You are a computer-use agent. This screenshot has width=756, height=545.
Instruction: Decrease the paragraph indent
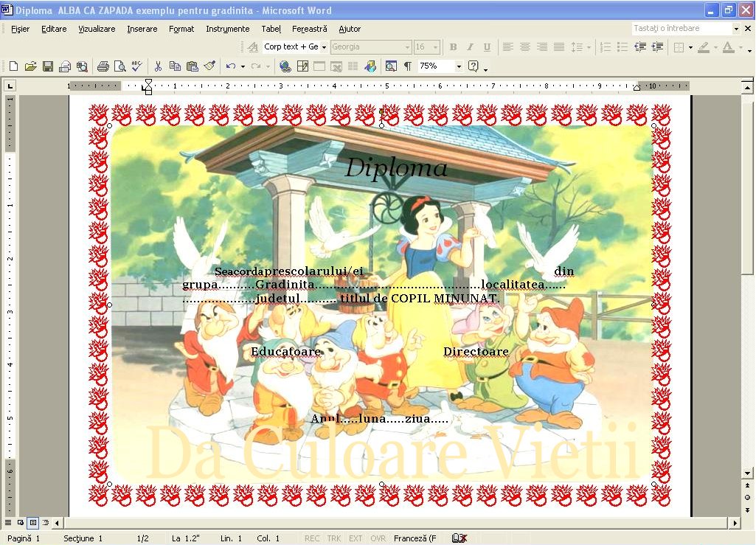pos(639,46)
